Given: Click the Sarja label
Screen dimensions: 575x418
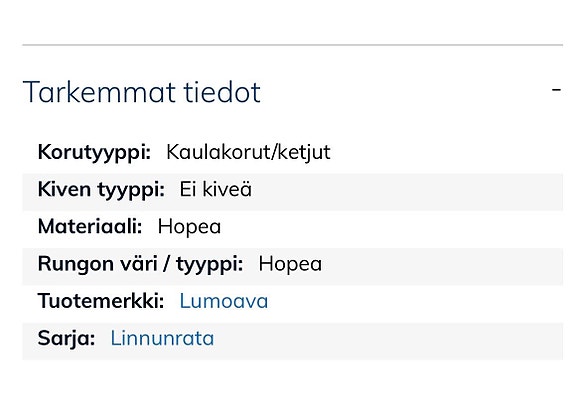Looking at the screenshot, I should click(x=66, y=338).
